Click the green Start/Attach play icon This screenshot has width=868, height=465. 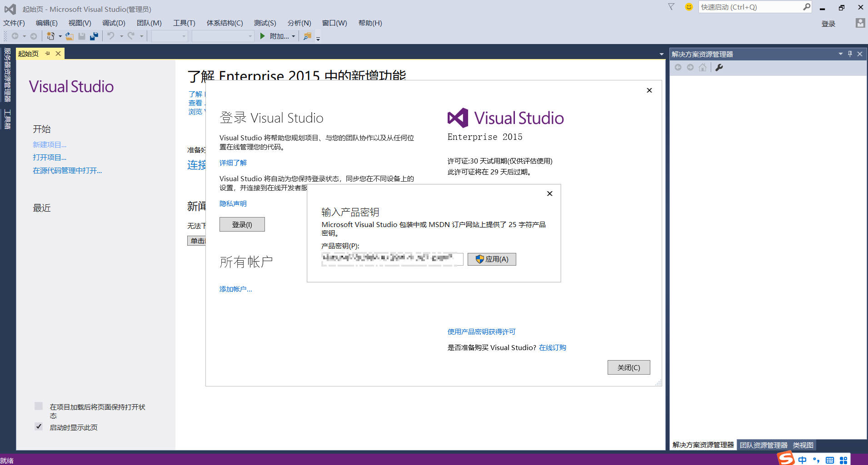point(262,36)
